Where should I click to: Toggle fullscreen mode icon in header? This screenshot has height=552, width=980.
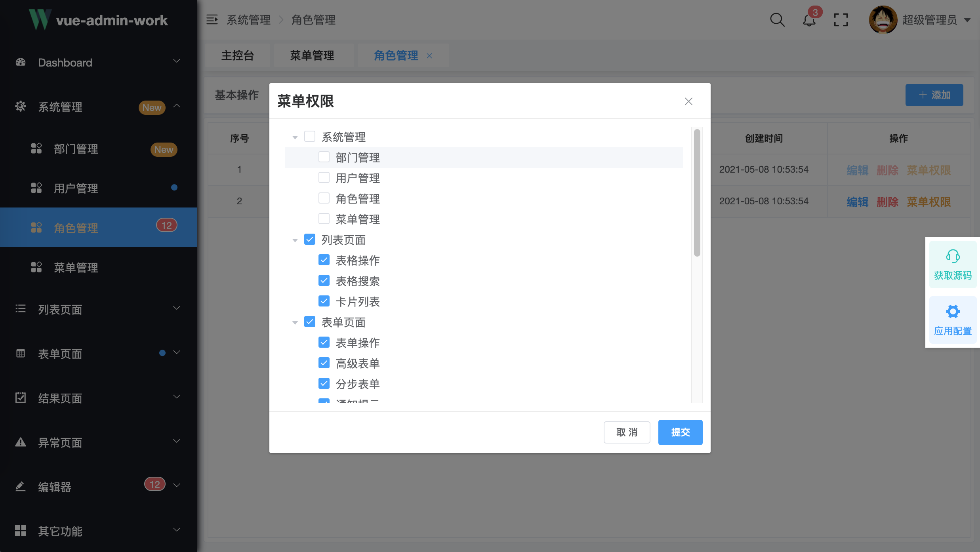(841, 20)
